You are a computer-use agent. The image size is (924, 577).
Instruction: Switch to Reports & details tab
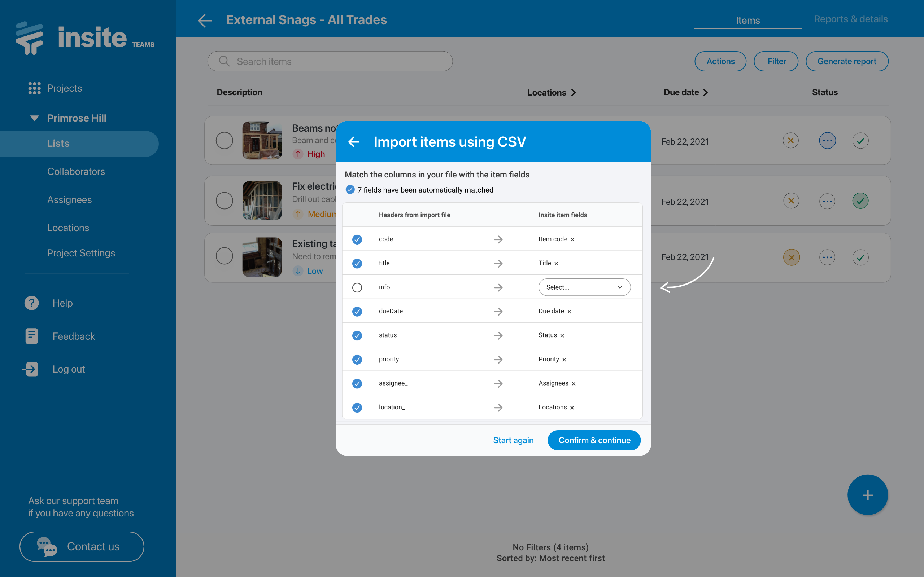(850, 19)
